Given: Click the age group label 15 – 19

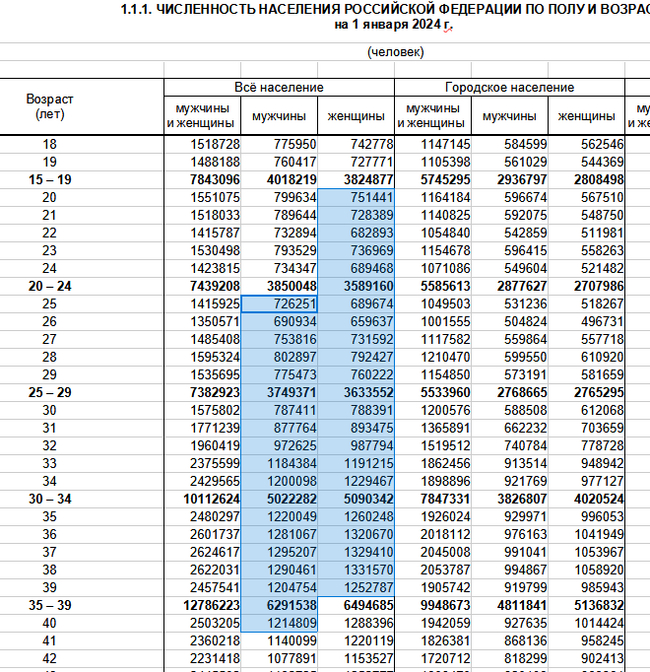Looking at the screenshot, I should (x=49, y=180).
